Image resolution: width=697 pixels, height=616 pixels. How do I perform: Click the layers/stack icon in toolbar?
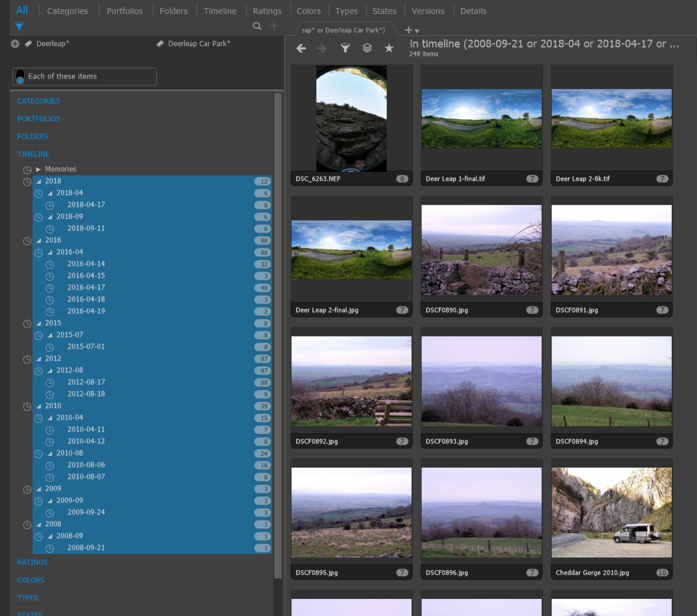[367, 48]
